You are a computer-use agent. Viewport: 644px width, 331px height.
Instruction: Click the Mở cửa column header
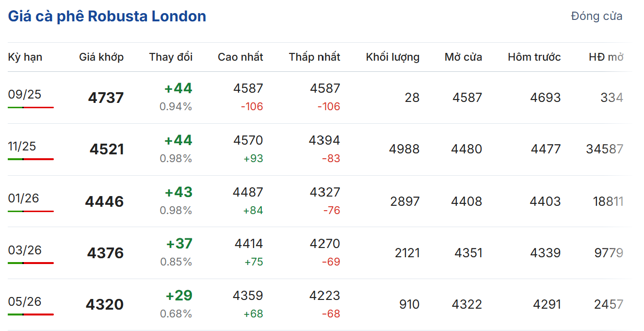(x=463, y=57)
